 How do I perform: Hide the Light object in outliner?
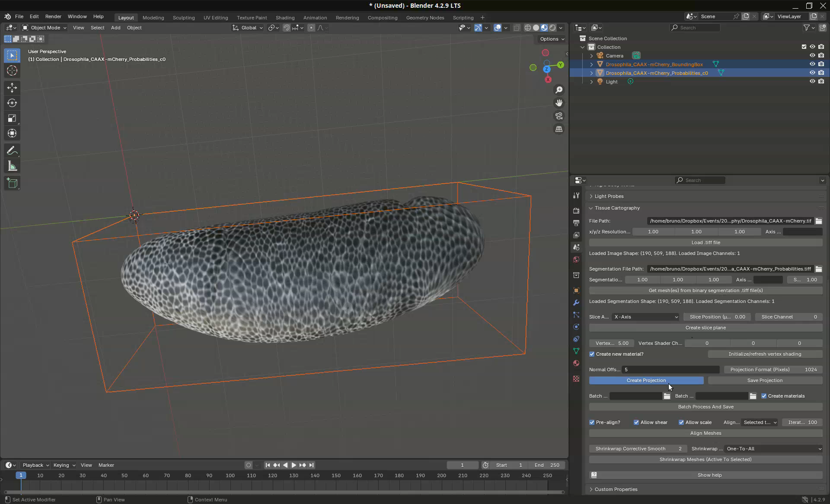(812, 81)
